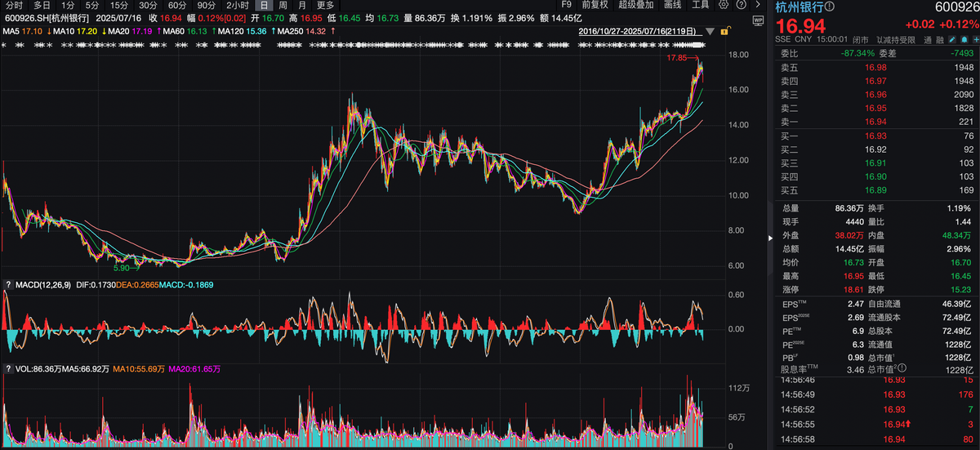Open the VOL indicator help question mark
The width and height of the screenshot is (980, 450).
(8, 368)
